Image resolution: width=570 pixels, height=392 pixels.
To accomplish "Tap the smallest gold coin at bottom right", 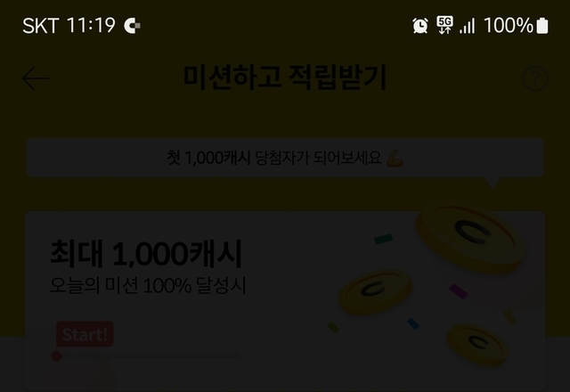I will [477, 345].
